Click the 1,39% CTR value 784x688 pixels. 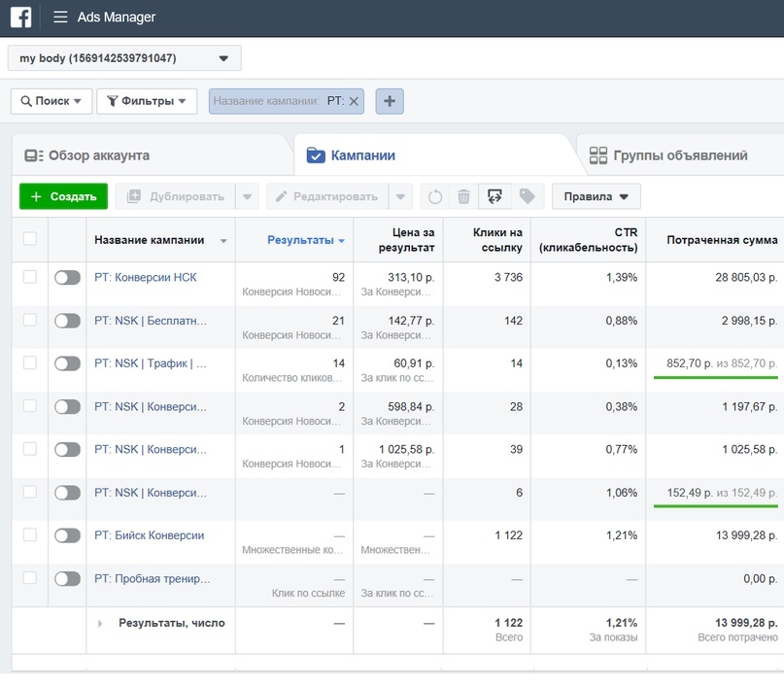pos(622,277)
